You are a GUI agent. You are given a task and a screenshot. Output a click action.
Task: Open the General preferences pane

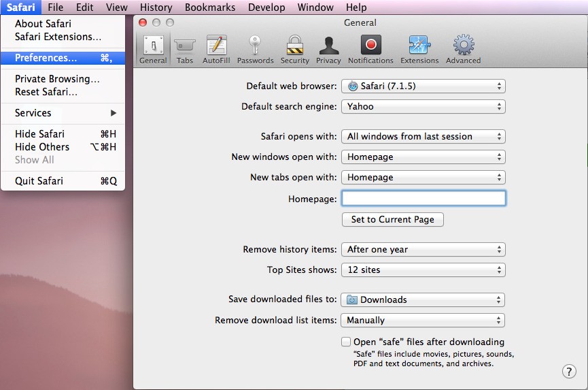[x=153, y=50]
